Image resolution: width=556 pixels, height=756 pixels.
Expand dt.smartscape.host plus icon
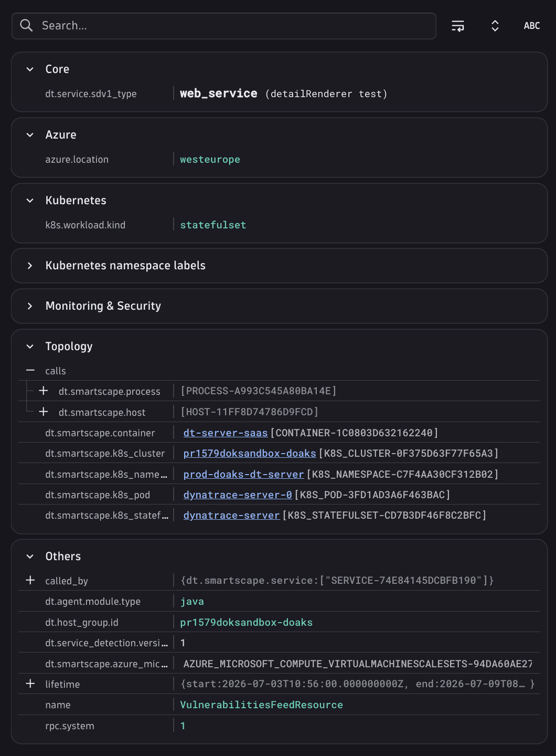click(44, 412)
